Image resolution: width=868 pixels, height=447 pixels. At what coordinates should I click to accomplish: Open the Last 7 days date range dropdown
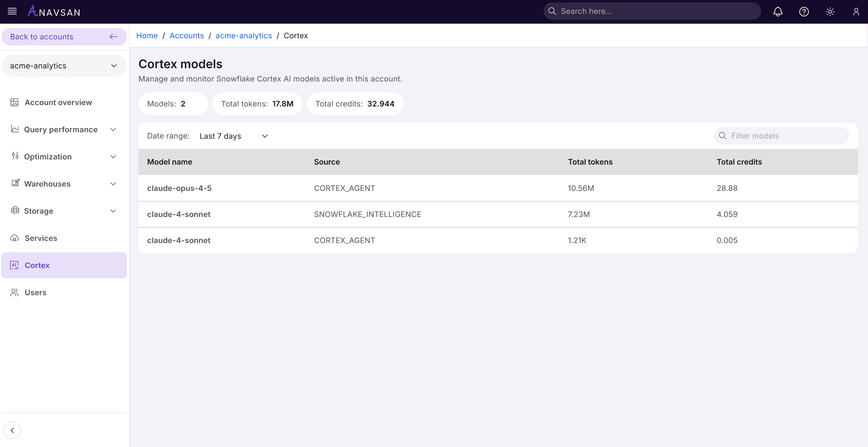[x=233, y=136]
